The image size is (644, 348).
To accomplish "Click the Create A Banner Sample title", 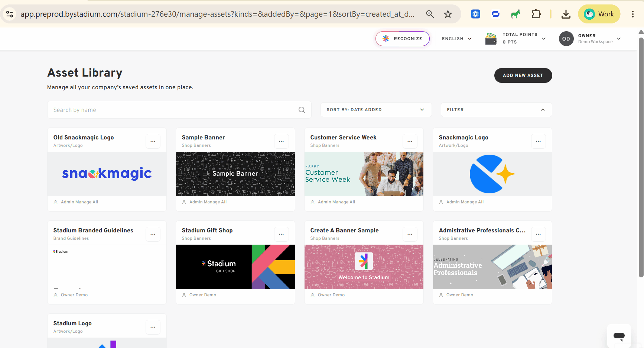I will [345, 231].
